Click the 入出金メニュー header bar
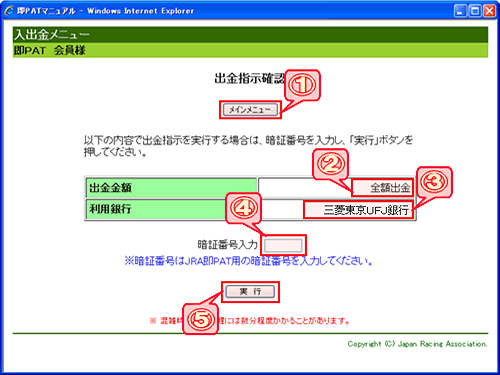Image resolution: width=500 pixels, height=375 pixels. (x=250, y=34)
